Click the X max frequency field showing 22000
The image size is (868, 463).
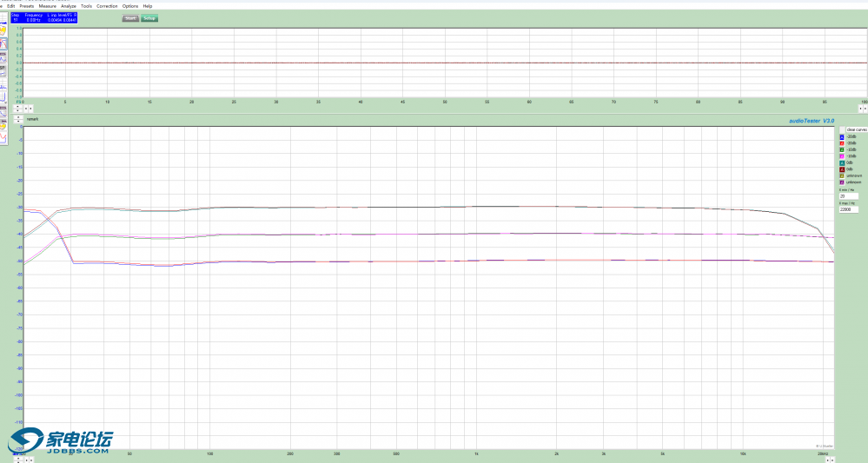coord(849,209)
